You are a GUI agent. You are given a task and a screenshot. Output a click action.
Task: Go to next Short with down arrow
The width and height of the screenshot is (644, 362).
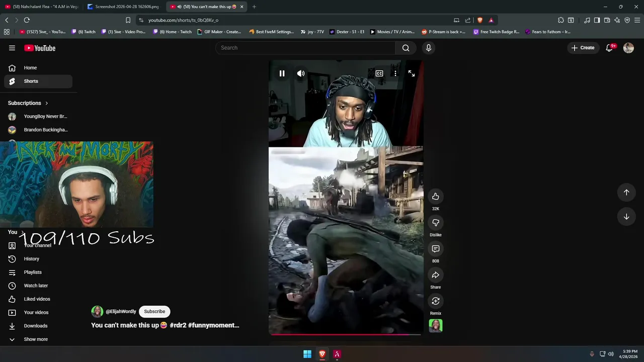626,217
